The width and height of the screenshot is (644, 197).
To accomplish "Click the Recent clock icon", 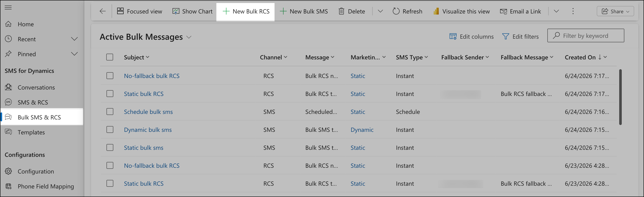I will 9,39.
